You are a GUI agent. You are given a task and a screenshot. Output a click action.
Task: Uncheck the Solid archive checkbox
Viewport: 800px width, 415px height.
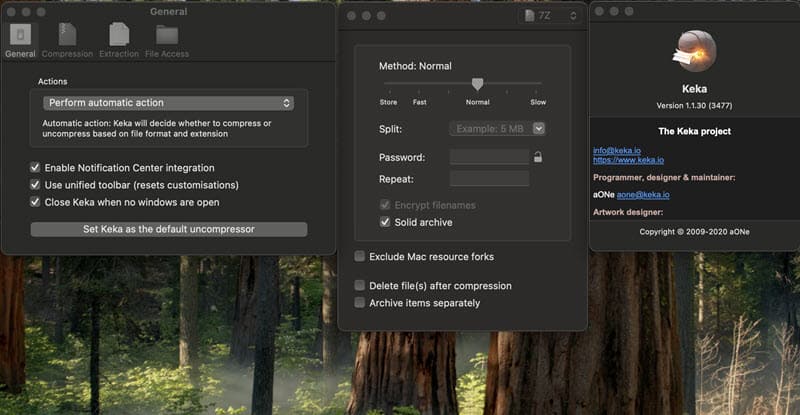[x=385, y=222]
